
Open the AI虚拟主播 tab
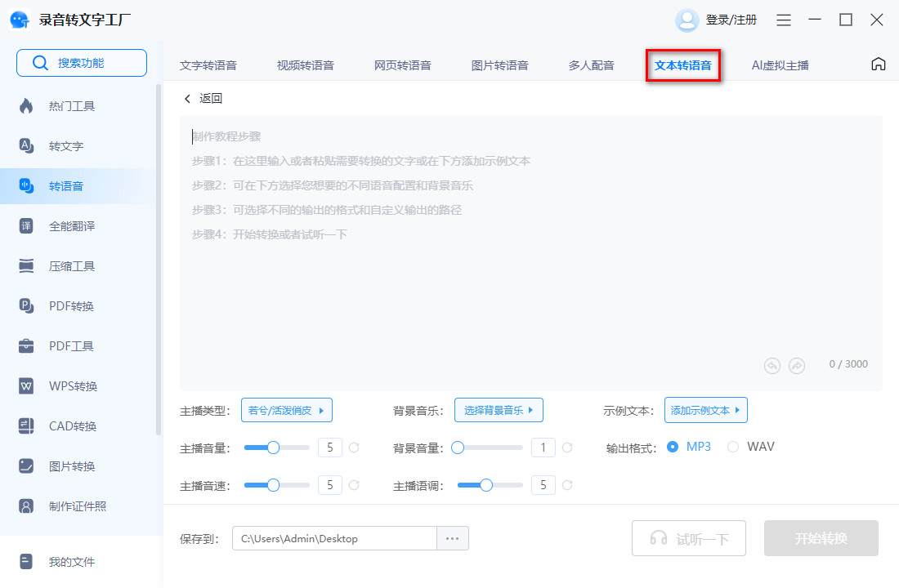coord(780,65)
